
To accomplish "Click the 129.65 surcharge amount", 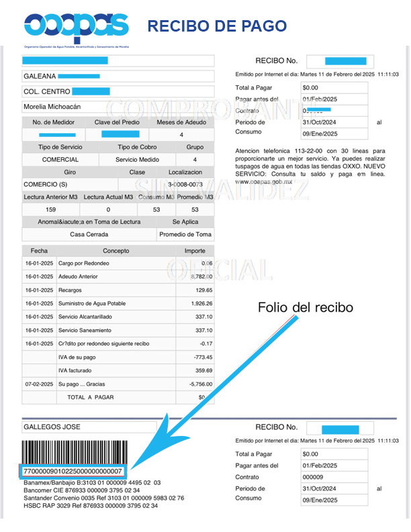I will [204, 290].
